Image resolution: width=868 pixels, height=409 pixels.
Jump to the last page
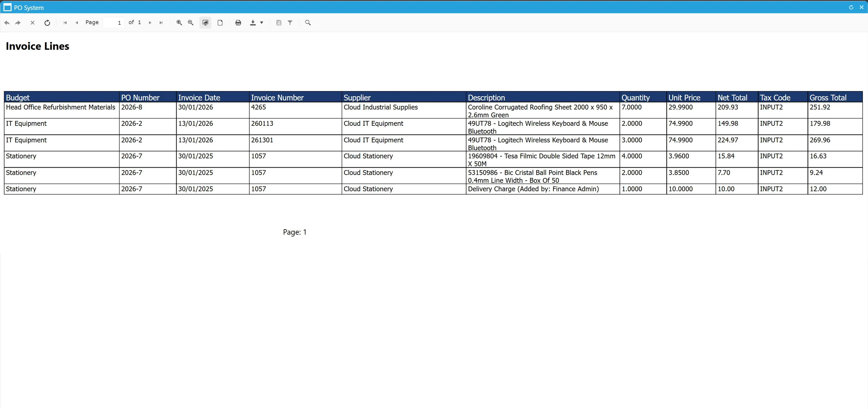pos(161,23)
